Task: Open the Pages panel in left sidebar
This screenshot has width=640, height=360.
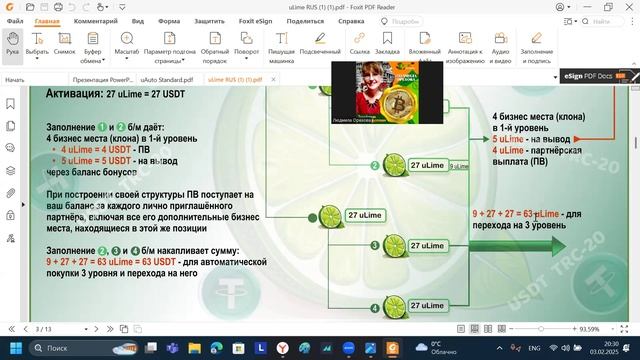Action: [x=11, y=126]
